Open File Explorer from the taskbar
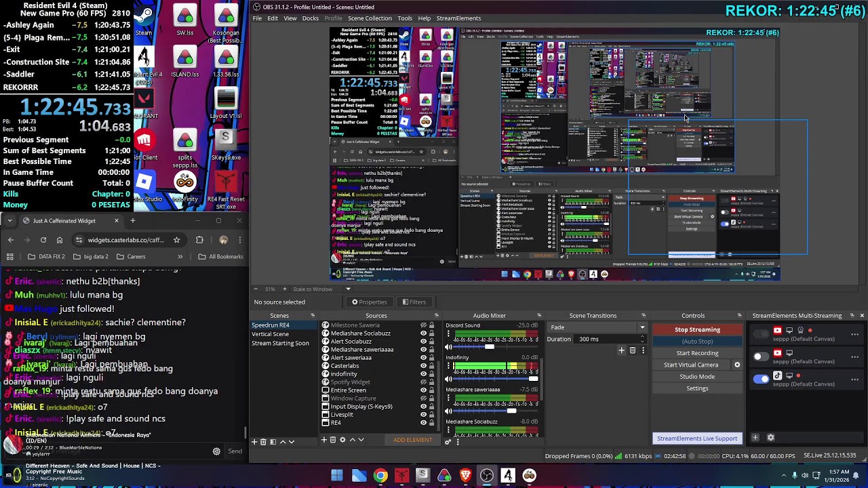Image resolution: width=868 pixels, height=488 pixels. 359,476
